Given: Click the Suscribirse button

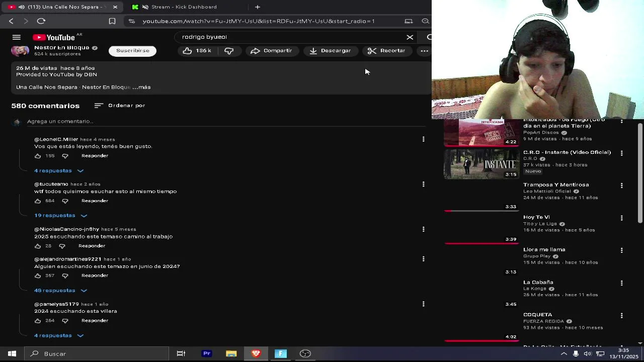Looking at the screenshot, I should [x=133, y=51].
